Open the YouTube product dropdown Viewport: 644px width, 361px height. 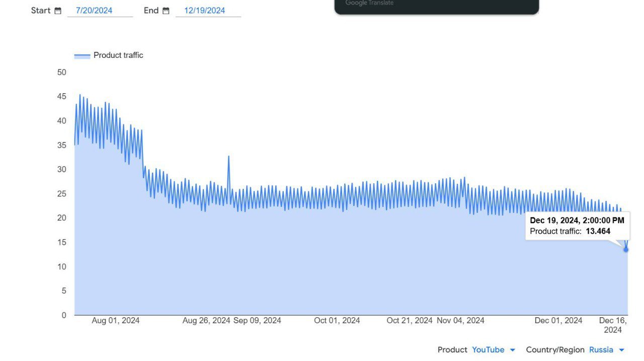coord(488,349)
